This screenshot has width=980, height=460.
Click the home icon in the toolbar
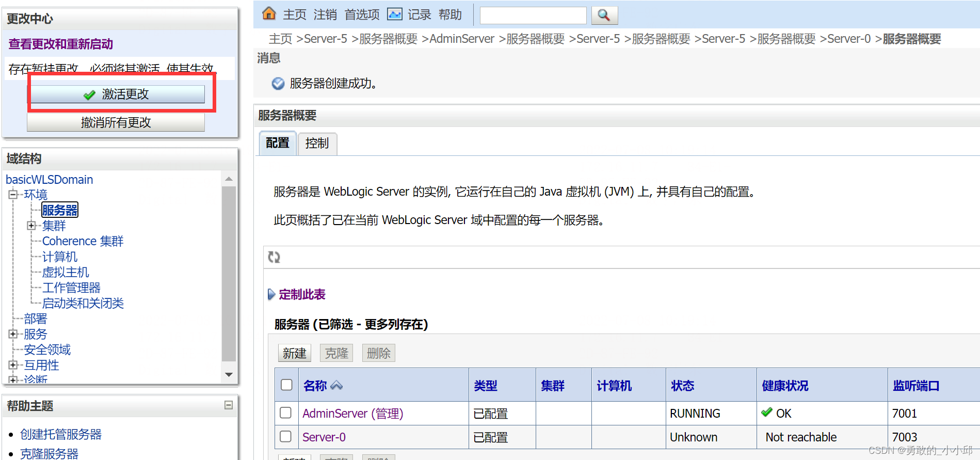coord(269,13)
